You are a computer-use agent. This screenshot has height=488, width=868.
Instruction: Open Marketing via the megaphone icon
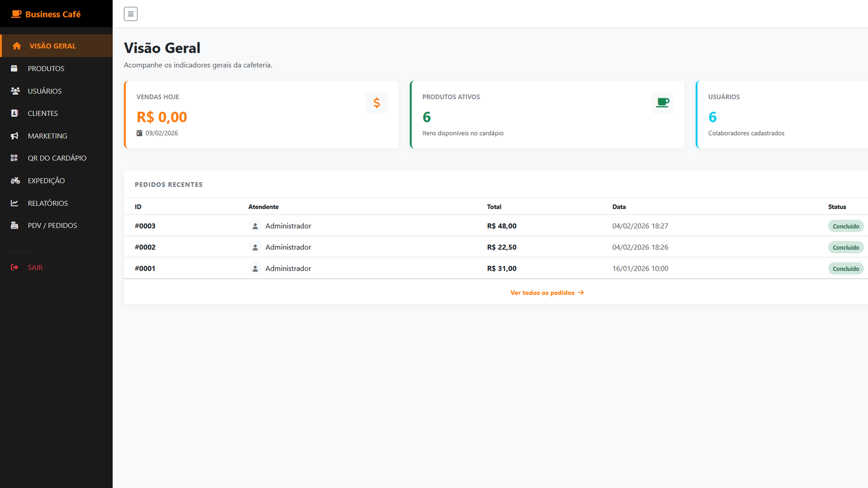point(15,136)
